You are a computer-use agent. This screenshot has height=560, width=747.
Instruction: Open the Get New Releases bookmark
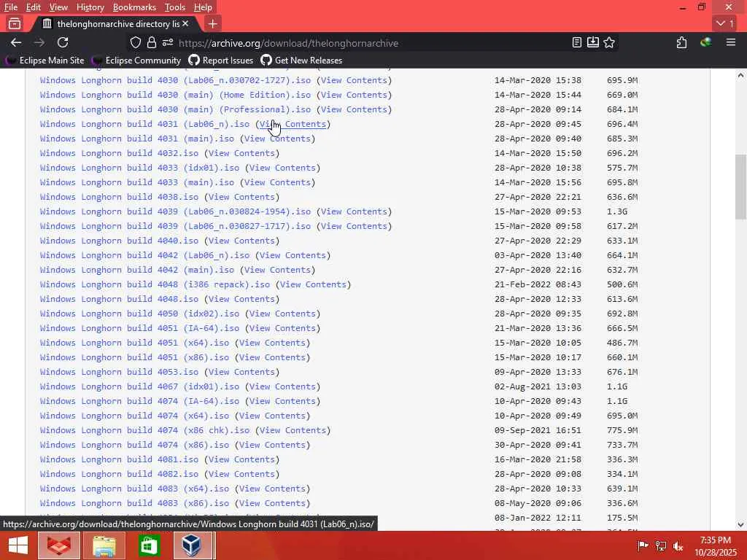[x=301, y=61]
